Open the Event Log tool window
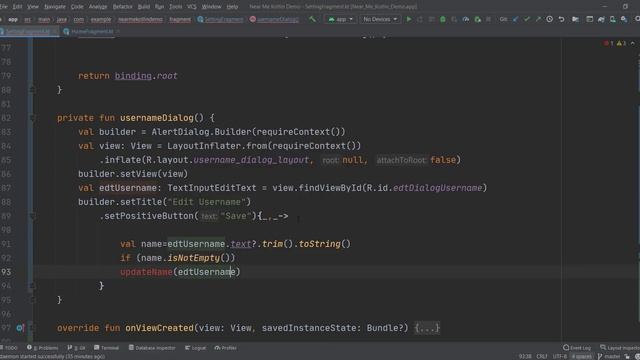The image size is (640, 360). [577, 348]
